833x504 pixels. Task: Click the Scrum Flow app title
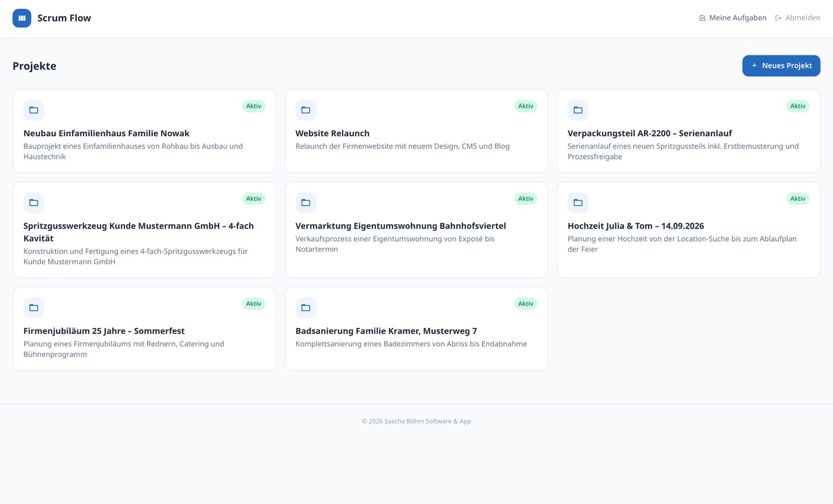pos(64,18)
